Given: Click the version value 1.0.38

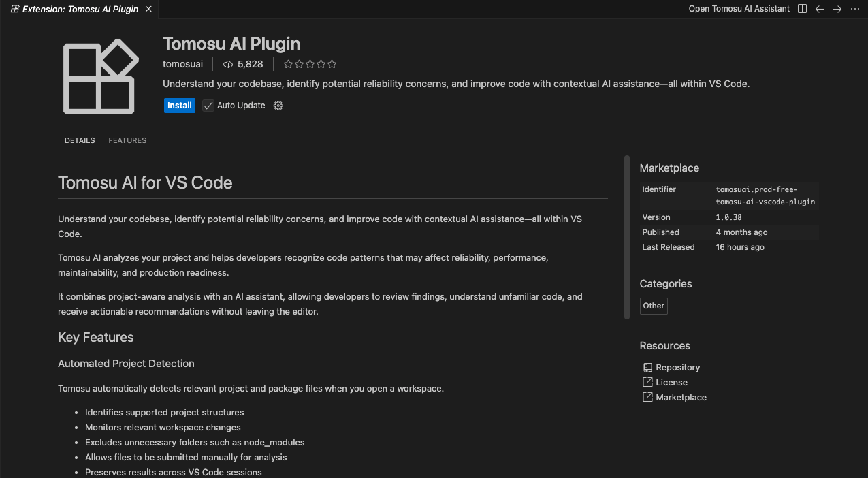Looking at the screenshot, I should (728, 217).
